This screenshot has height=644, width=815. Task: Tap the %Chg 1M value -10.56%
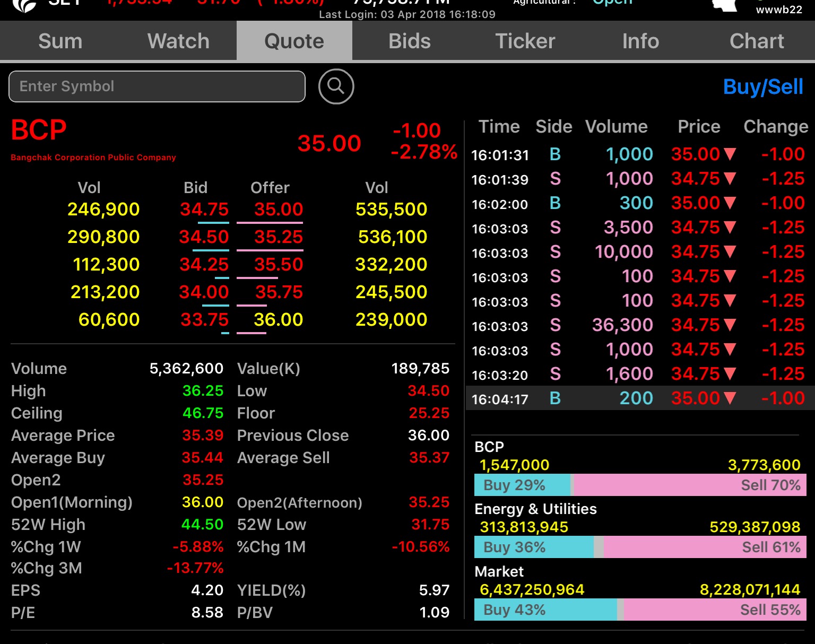click(421, 546)
